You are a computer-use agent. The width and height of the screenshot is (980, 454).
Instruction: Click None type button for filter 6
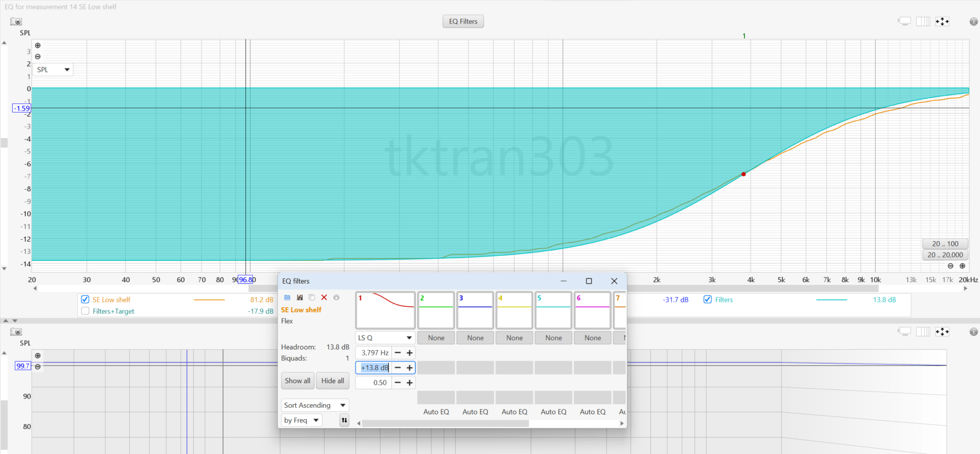click(592, 338)
